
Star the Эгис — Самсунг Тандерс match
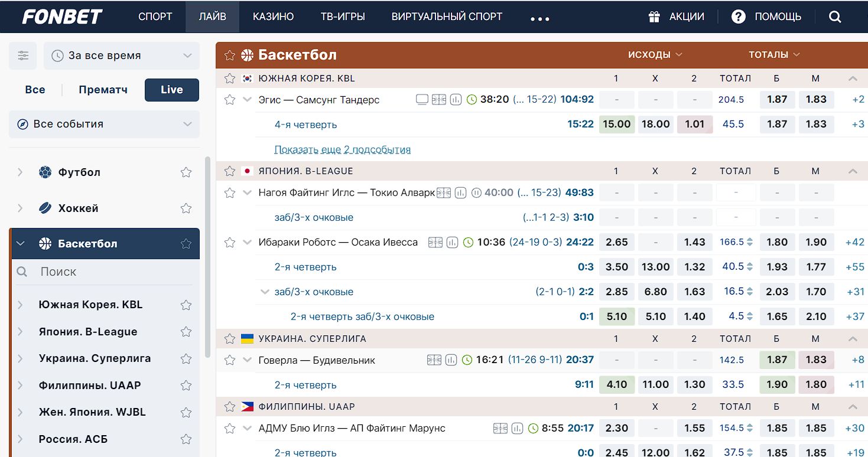point(229,99)
